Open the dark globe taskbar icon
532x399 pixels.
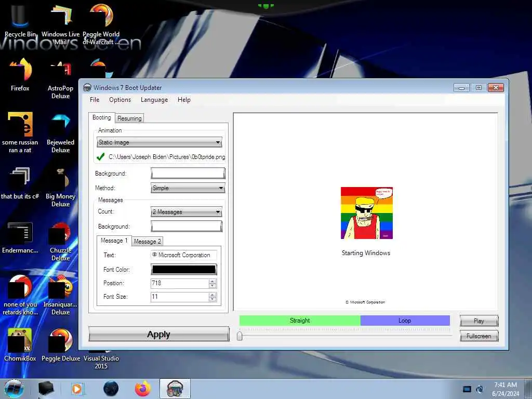(111, 389)
